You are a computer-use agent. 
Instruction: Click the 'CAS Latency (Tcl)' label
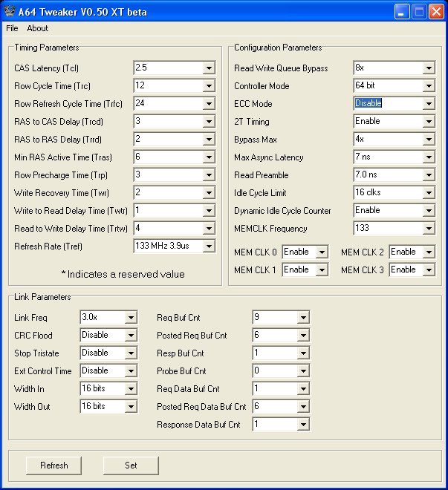point(46,68)
